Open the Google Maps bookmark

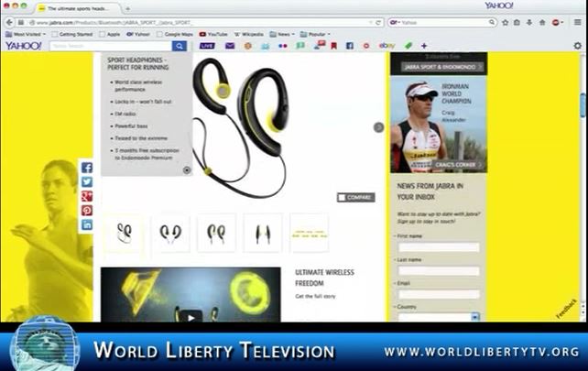pos(175,34)
